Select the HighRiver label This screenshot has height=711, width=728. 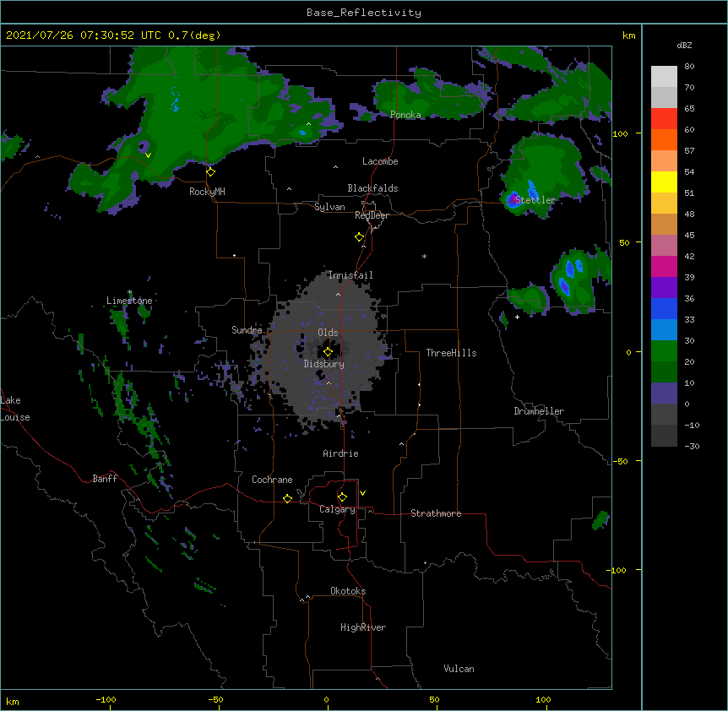pyautogui.click(x=363, y=627)
